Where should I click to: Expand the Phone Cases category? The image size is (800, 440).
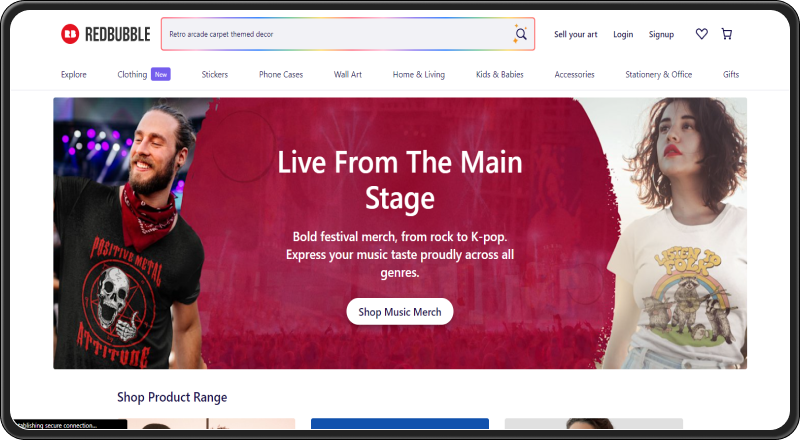point(281,75)
